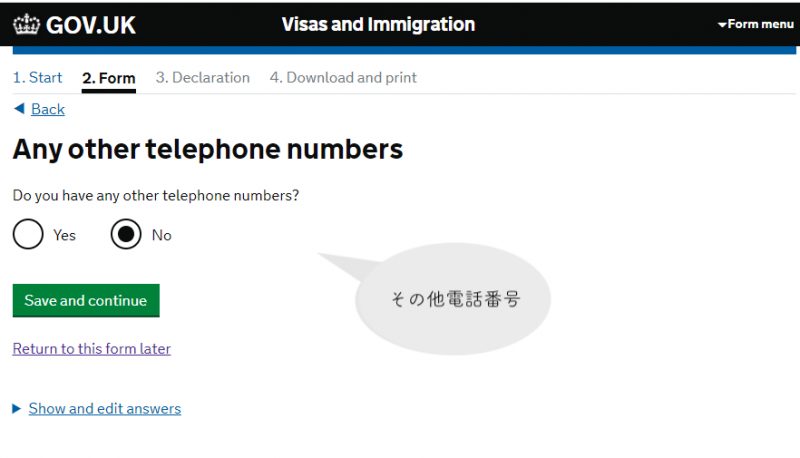This screenshot has width=800, height=458.
Task: Click the GOV.UK header text
Action: (91, 25)
